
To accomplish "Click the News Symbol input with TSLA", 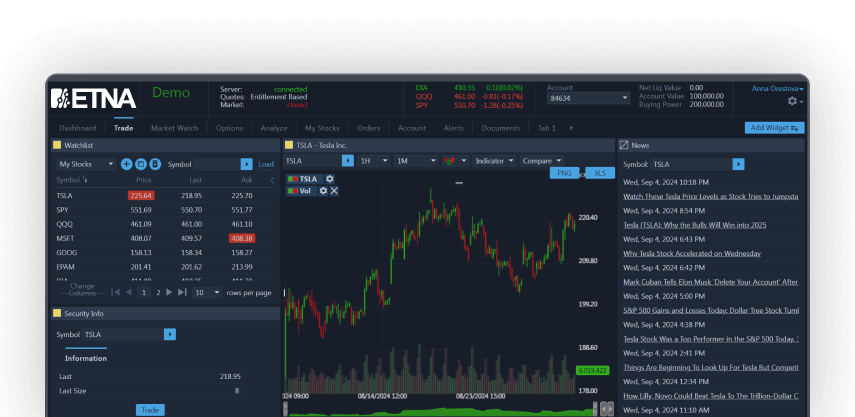I will coord(691,164).
